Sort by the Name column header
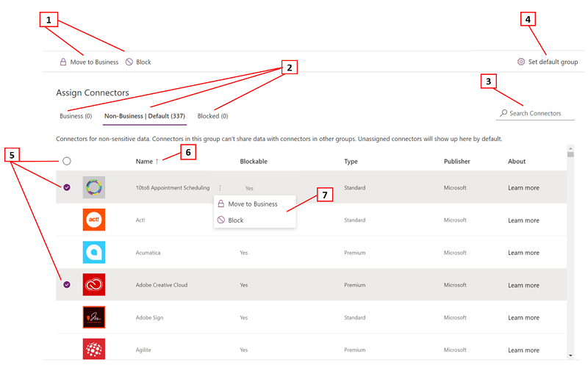Screen dimensions: 588x368 tap(147, 162)
